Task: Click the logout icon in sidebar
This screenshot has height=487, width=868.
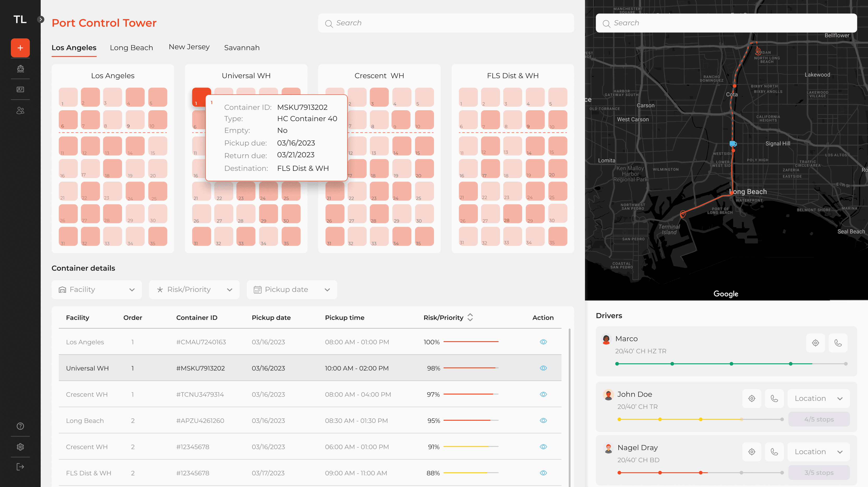Action: coord(20,467)
